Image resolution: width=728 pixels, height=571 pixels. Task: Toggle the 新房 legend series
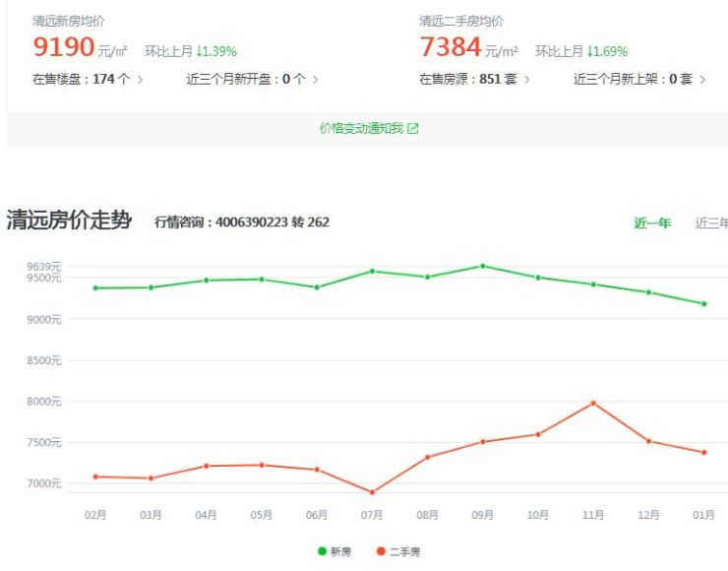pos(334,551)
